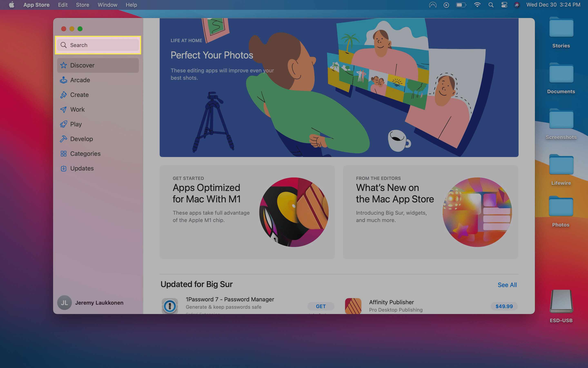Open the Help menu
This screenshot has width=588, height=368.
[131, 5]
